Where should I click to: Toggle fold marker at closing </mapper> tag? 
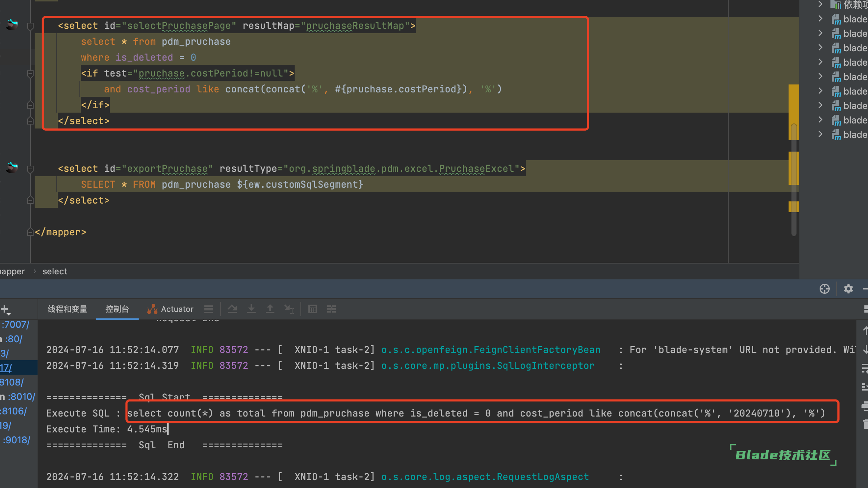(x=30, y=232)
